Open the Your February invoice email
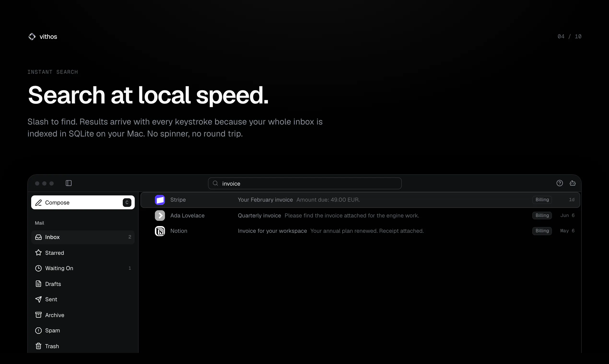This screenshot has width=609, height=364. tap(360, 200)
